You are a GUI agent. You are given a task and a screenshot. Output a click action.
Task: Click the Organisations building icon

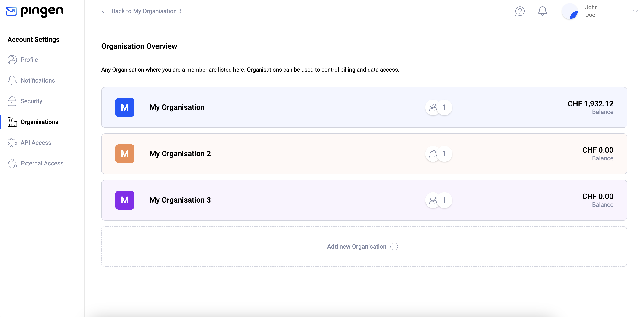(12, 122)
